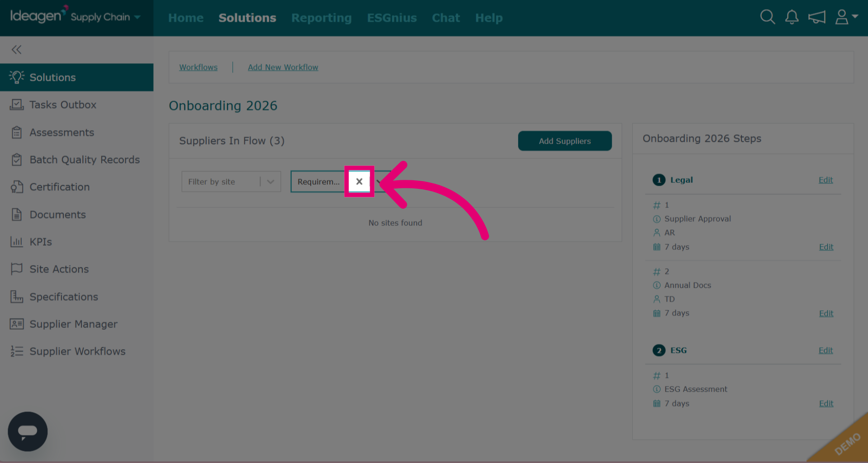Open Supplier Workflows in the sidebar
868x463 pixels.
click(77, 351)
